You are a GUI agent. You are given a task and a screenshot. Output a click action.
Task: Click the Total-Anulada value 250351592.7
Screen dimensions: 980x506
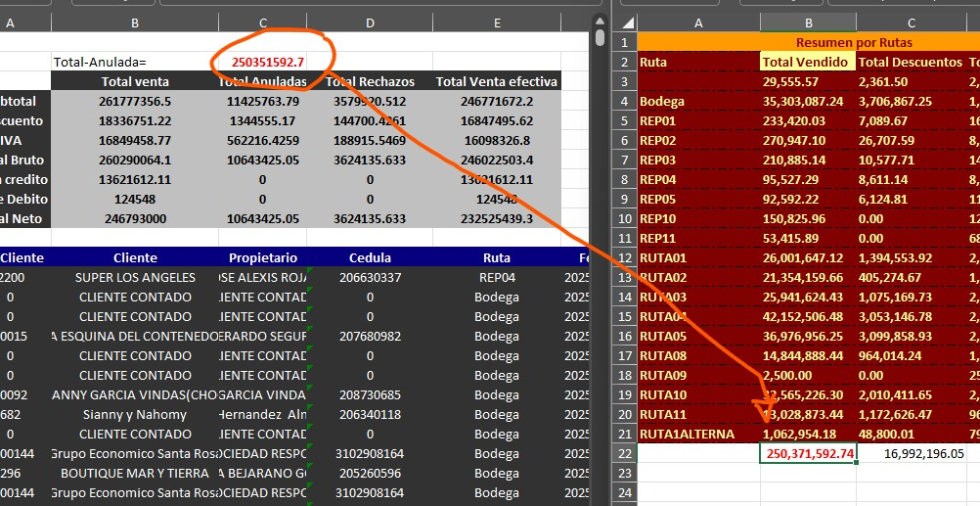[x=267, y=62]
